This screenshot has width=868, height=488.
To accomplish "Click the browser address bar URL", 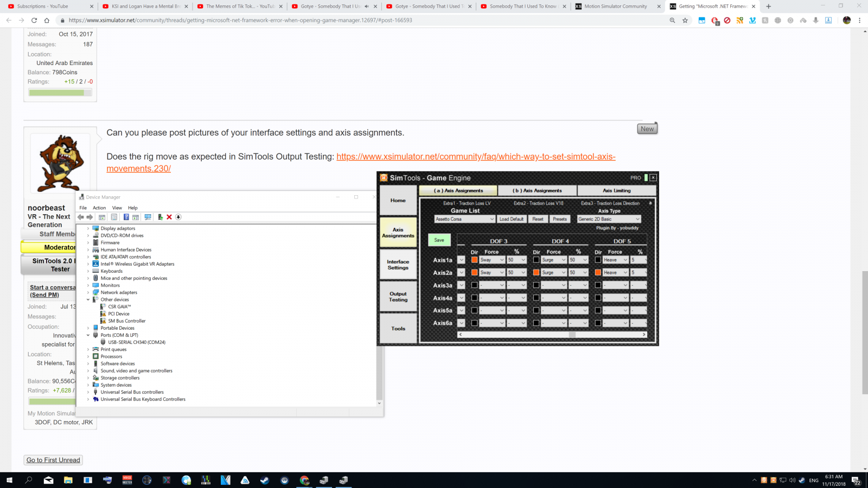I will coord(240,20).
